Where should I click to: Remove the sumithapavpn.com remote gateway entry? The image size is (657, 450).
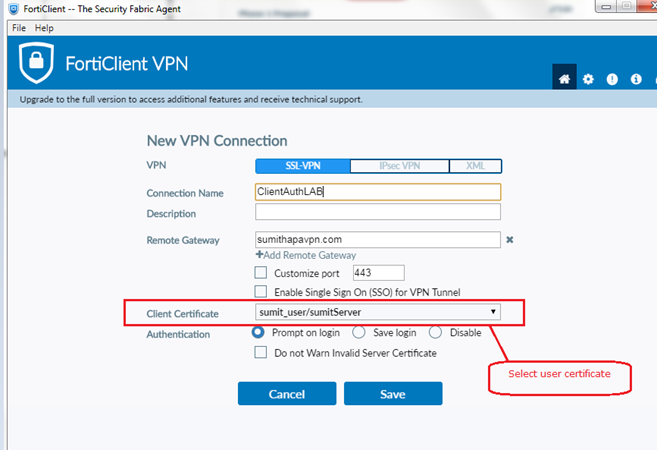pos(510,240)
